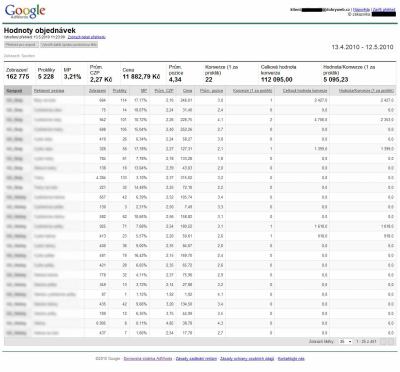Sort table by Reklamní sestava column
The height and width of the screenshot is (372, 400).
49,91
